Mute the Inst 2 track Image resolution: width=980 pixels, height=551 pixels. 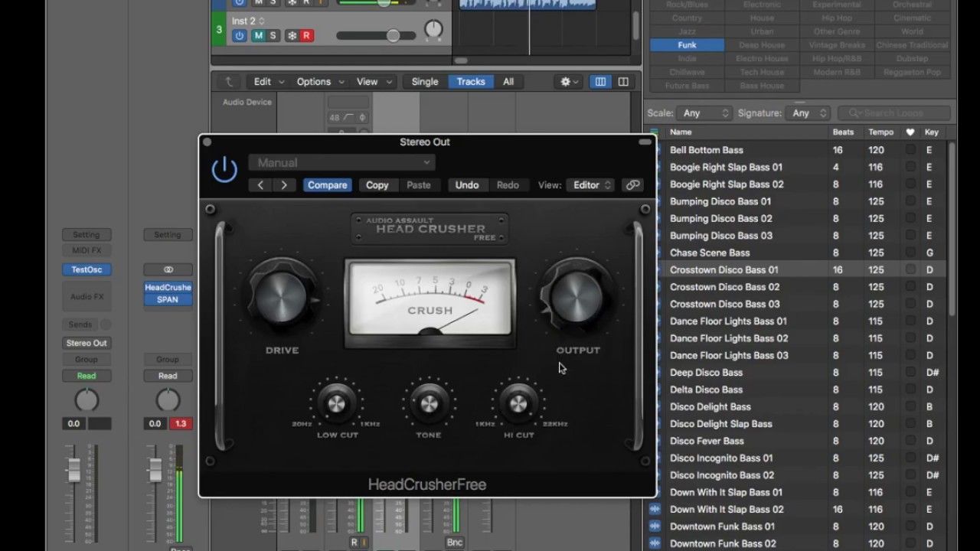[258, 36]
